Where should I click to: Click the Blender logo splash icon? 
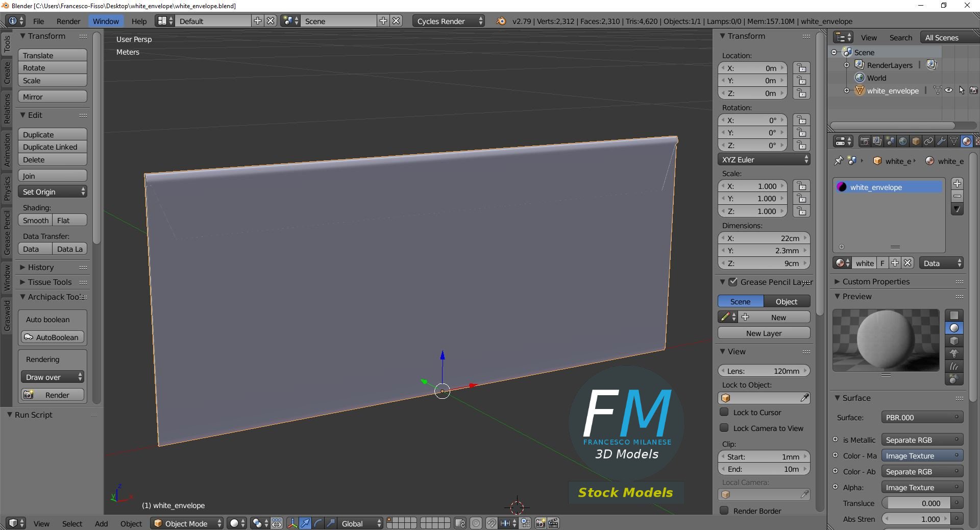pos(501,21)
